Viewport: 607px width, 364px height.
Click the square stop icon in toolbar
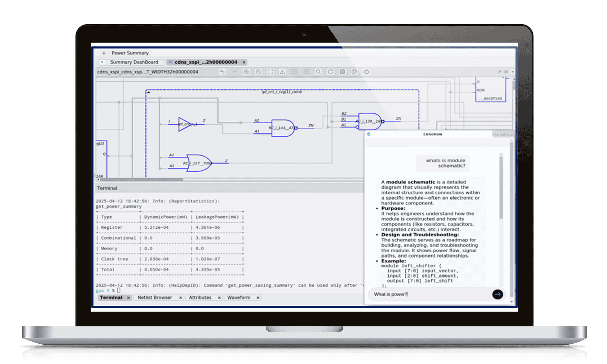coord(342,72)
